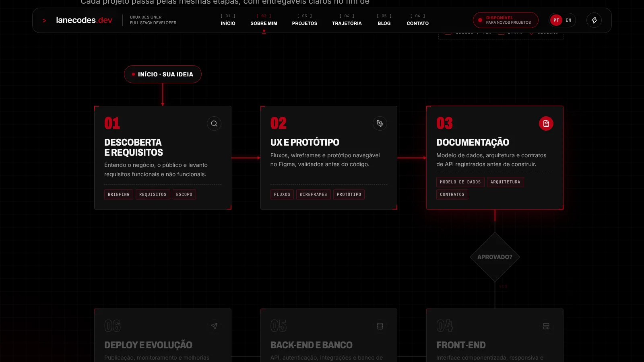Click the Aprovado? decision diamond
This screenshot has width=644, height=362.
point(495,257)
